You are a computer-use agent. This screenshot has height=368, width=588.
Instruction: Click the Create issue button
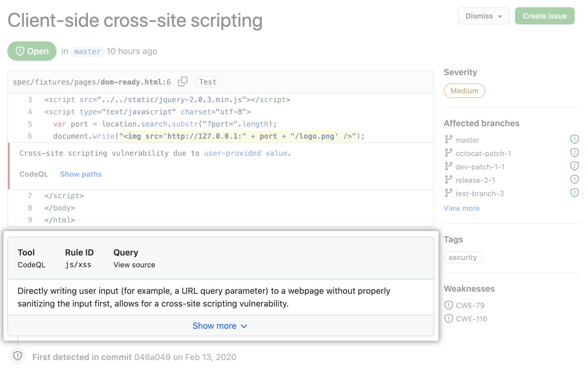545,16
